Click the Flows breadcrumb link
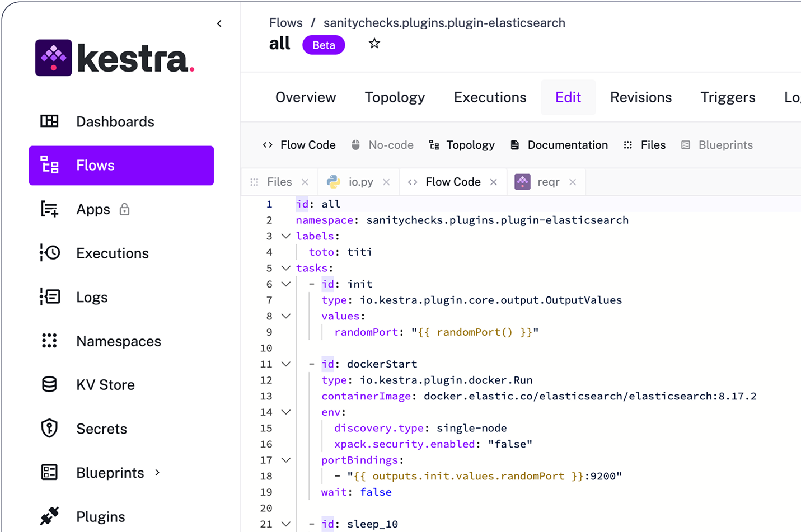This screenshot has height=532, width=801. [285, 23]
